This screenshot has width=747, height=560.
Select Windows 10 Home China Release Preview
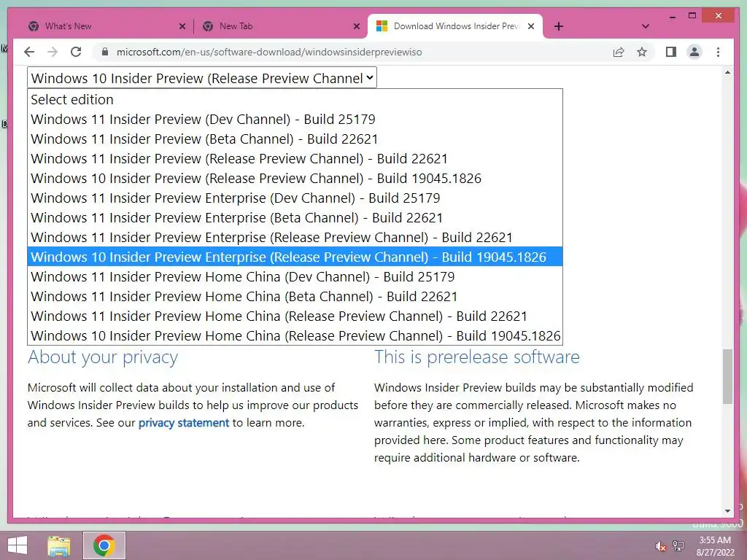tap(295, 335)
